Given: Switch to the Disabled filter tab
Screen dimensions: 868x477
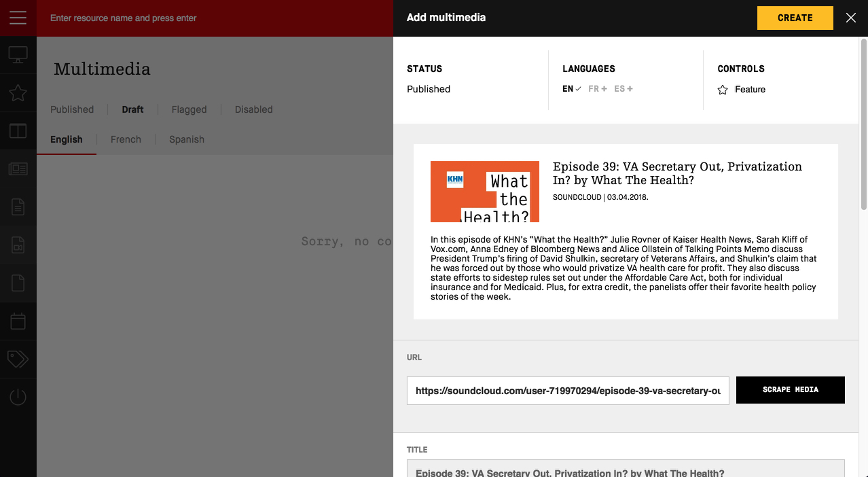Looking at the screenshot, I should click(254, 109).
